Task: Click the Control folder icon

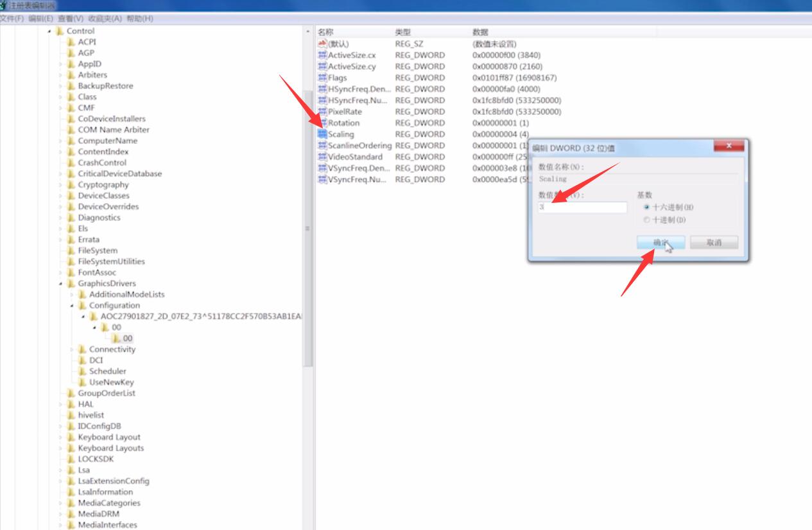Action: click(60, 31)
